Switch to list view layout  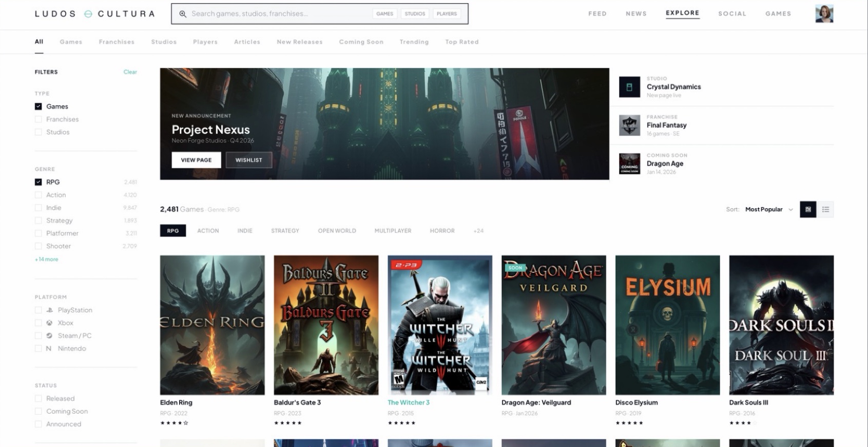pos(825,210)
